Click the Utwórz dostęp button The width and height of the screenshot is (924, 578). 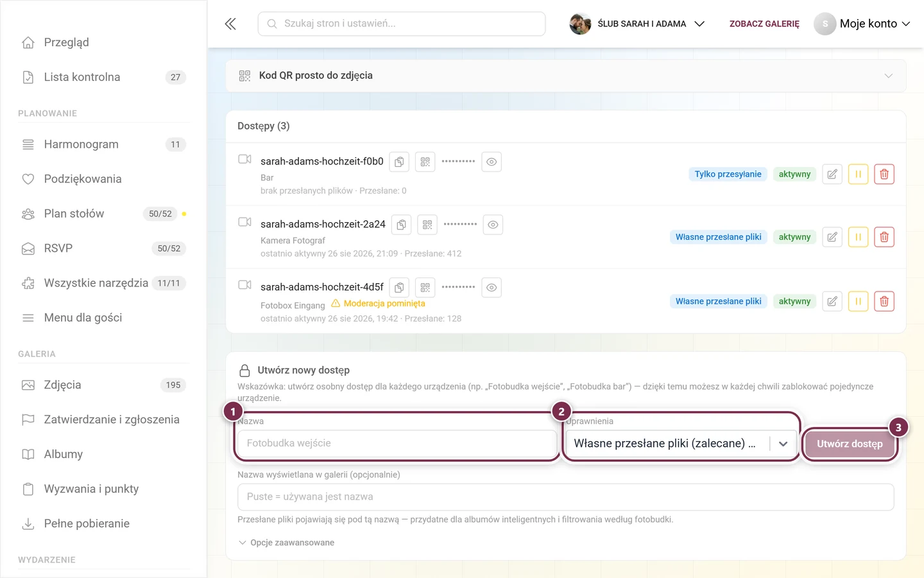click(x=850, y=444)
